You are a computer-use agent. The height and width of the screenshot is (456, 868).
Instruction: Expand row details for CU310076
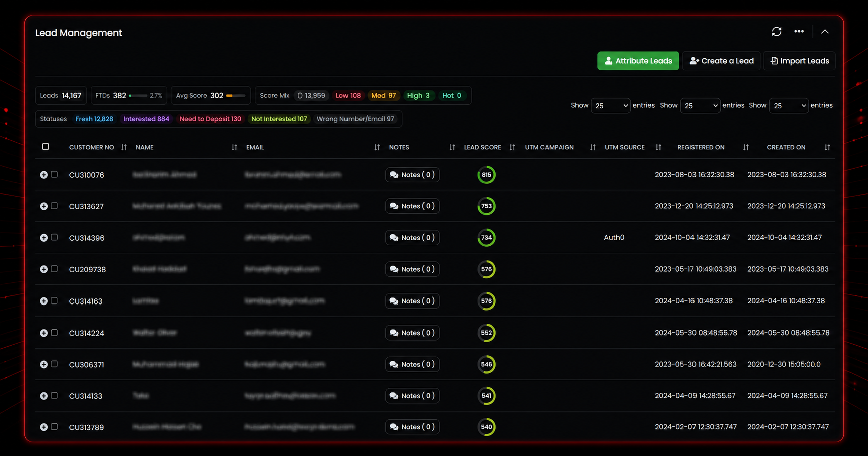pyautogui.click(x=44, y=175)
